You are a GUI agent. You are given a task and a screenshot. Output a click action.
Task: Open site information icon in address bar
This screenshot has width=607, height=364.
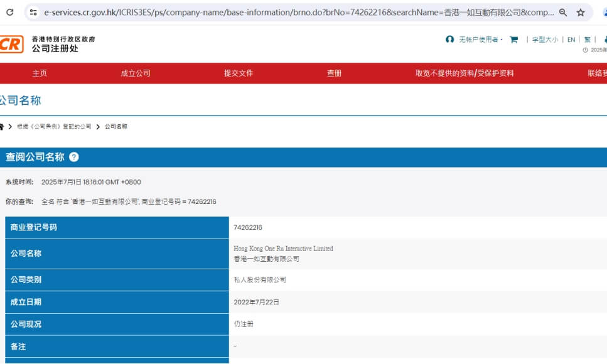pos(34,13)
